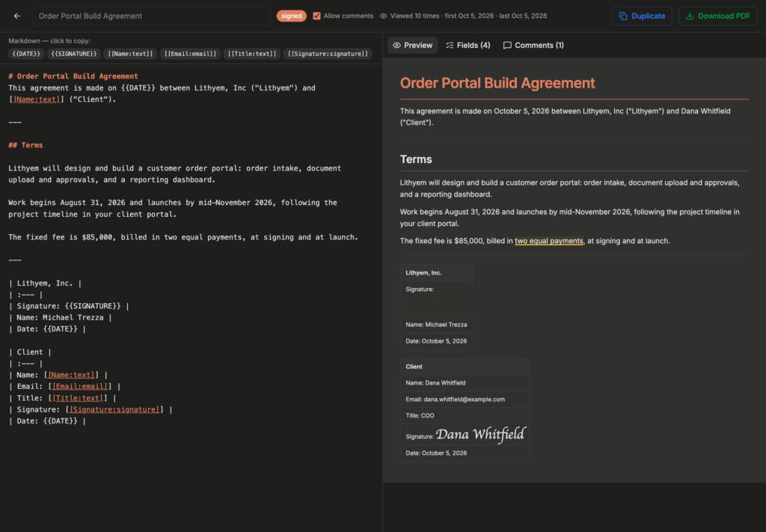Click 'Date: October 5, 2026' under Client signature
Viewport: 766px width, 532px height.
click(x=465, y=453)
